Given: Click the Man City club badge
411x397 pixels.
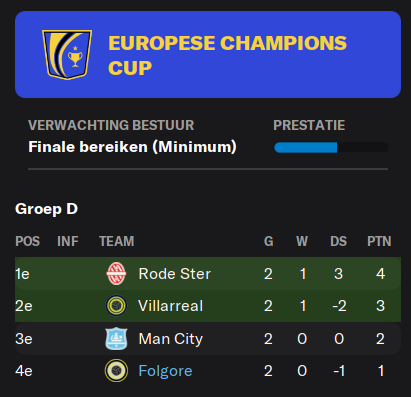Looking at the screenshot, I should pyautogui.click(x=116, y=339).
